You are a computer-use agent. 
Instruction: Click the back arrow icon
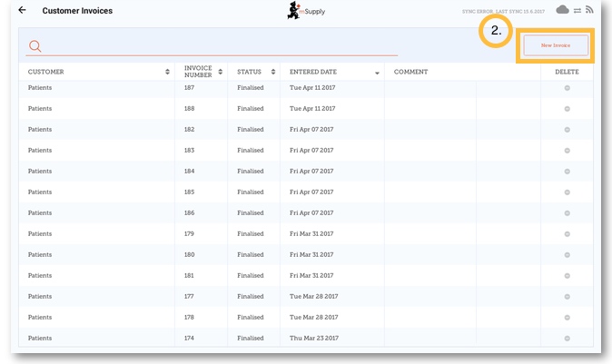coord(22,11)
